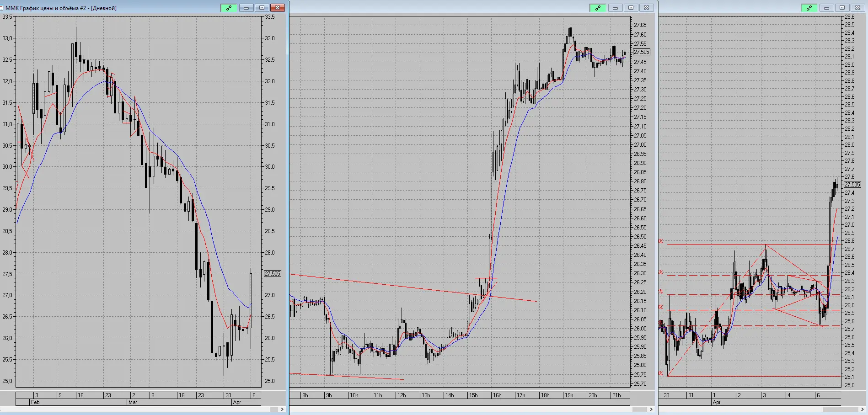Toggle the green chain link icon in middle chart
The width and height of the screenshot is (868, 415).
(x=598, y=8)
